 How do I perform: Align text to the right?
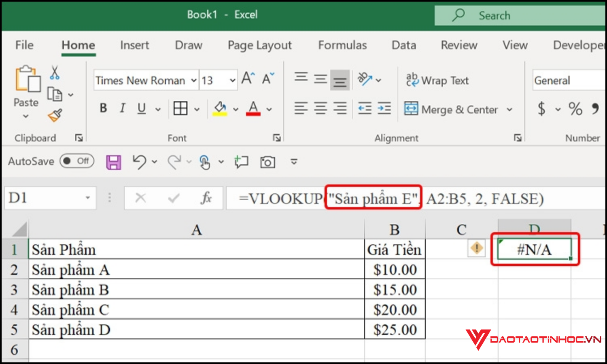point(340,108)
